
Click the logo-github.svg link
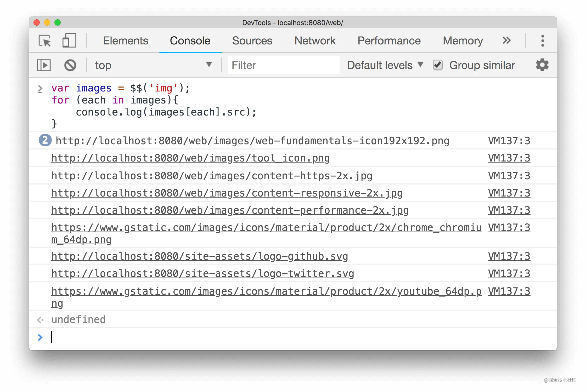tap(200, 256)
